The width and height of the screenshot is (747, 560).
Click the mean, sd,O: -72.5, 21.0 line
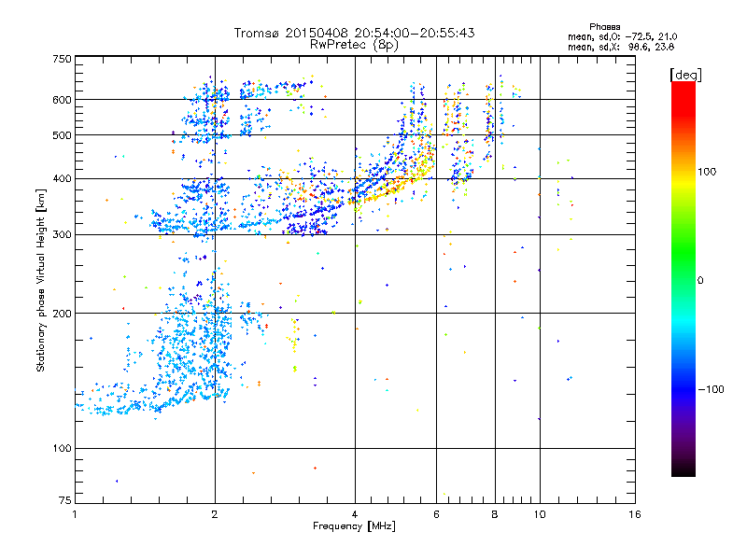622,36
